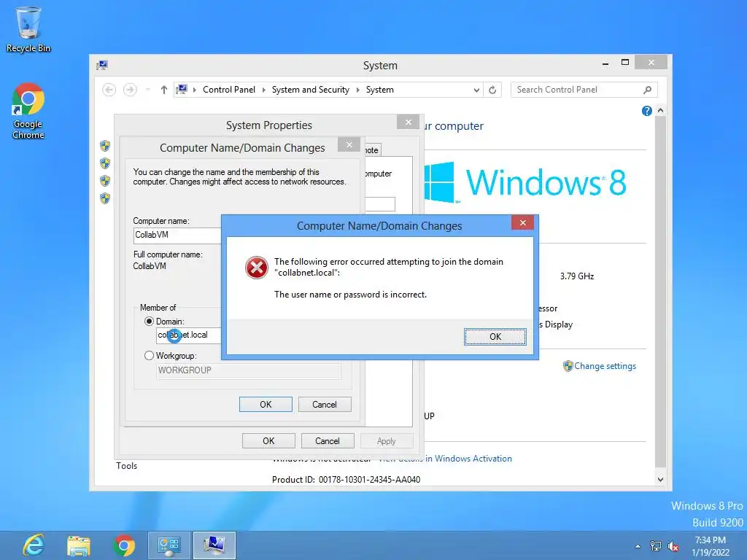Click the System window title icon
The width and height of the screenshot is (747, 560).
[x=102, y=65]
